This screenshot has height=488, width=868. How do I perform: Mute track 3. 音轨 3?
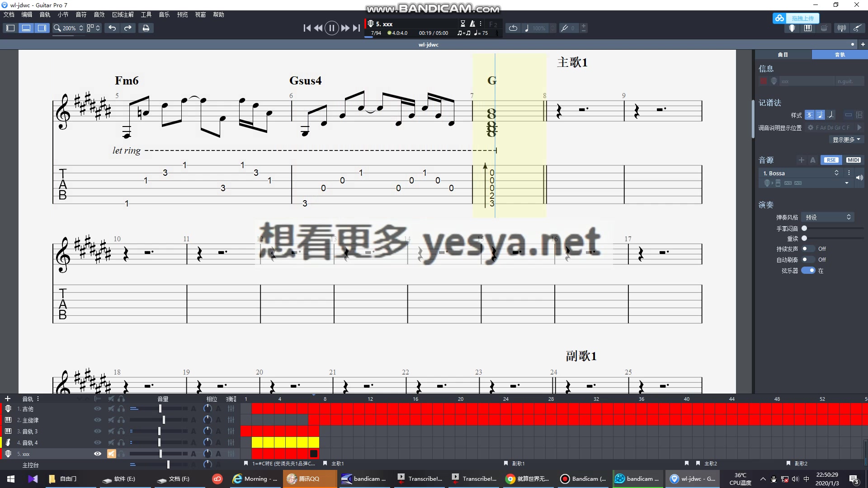111,431
